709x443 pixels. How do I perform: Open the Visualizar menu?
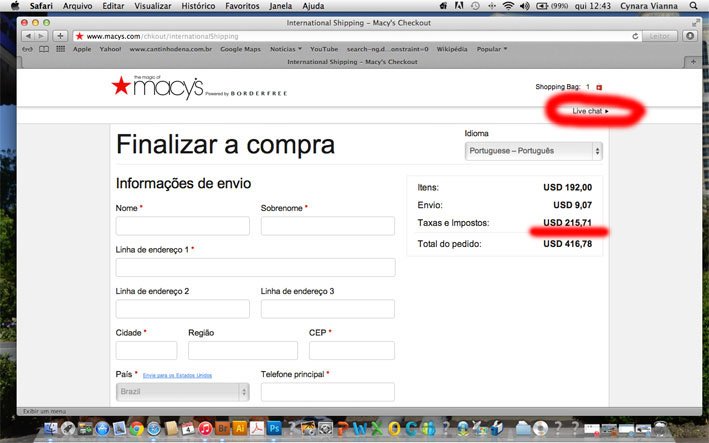(153, 6)
